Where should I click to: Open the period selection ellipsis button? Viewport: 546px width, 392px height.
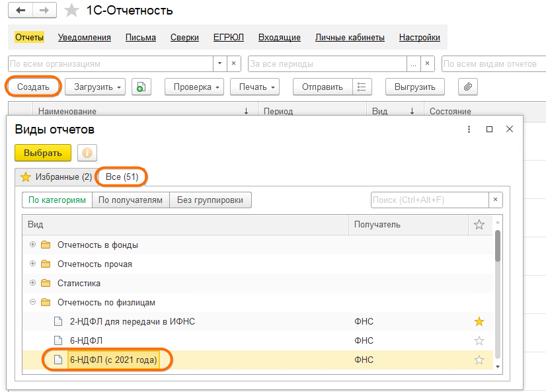413,63
